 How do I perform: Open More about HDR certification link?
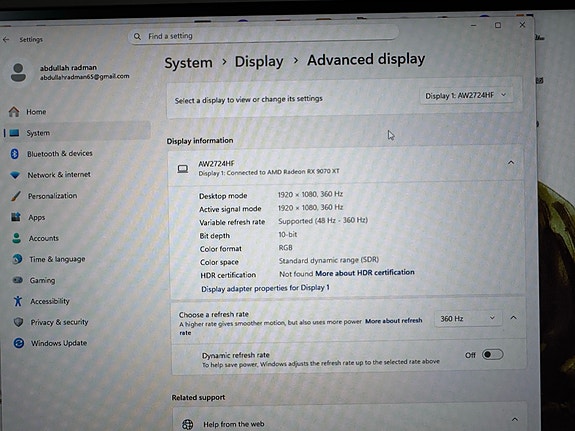click(365, 273)
